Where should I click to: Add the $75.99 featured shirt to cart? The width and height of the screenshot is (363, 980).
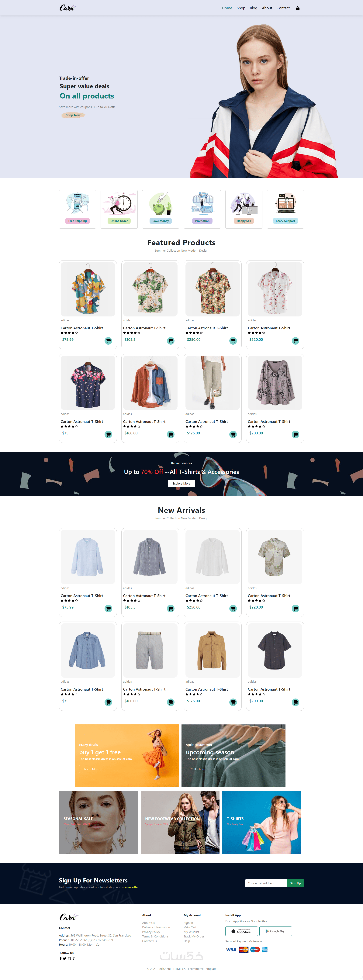point(109,341)
